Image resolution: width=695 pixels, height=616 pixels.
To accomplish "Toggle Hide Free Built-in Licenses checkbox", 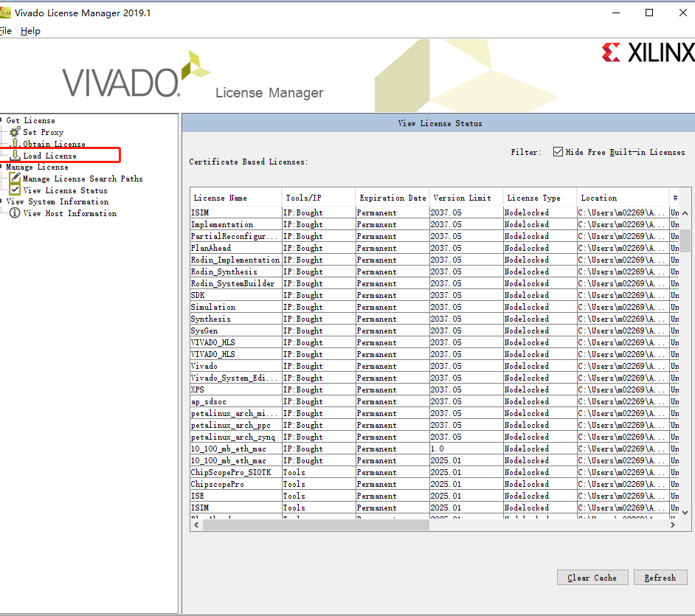I will coord(558,152).
